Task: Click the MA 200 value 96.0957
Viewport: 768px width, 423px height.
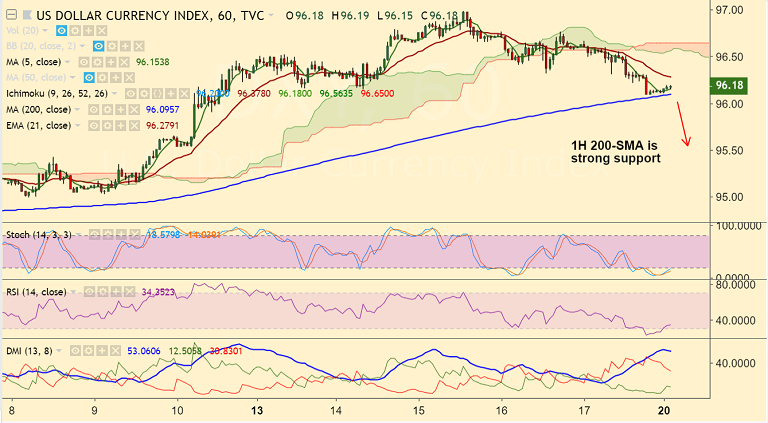Action: (163, 110)
